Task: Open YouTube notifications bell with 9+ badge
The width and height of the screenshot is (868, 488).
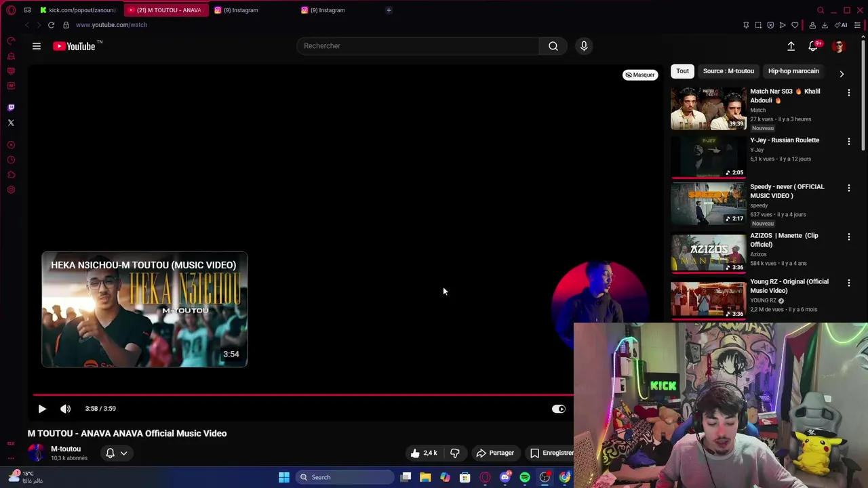Action: pyautogui.click(x=813, y=46)
